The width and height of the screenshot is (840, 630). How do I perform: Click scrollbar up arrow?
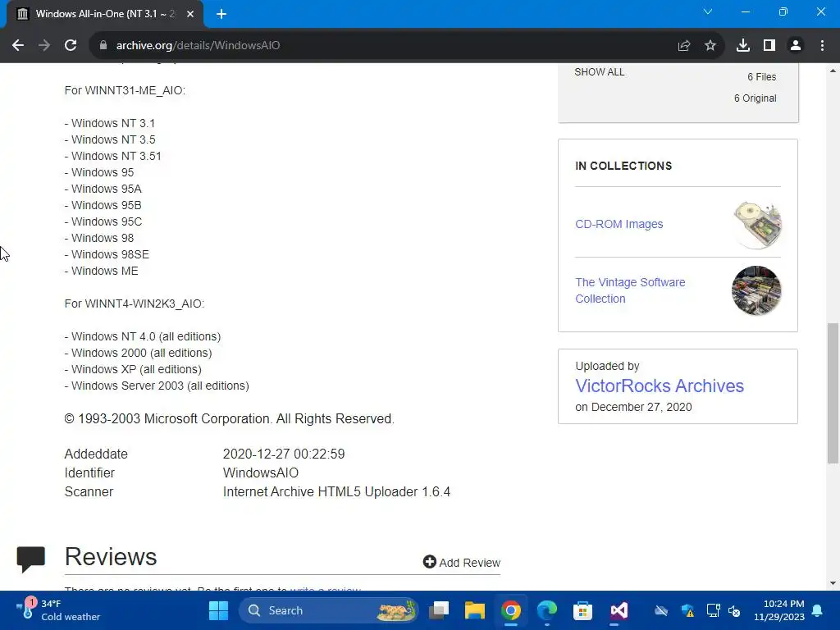tap(833, 71)
